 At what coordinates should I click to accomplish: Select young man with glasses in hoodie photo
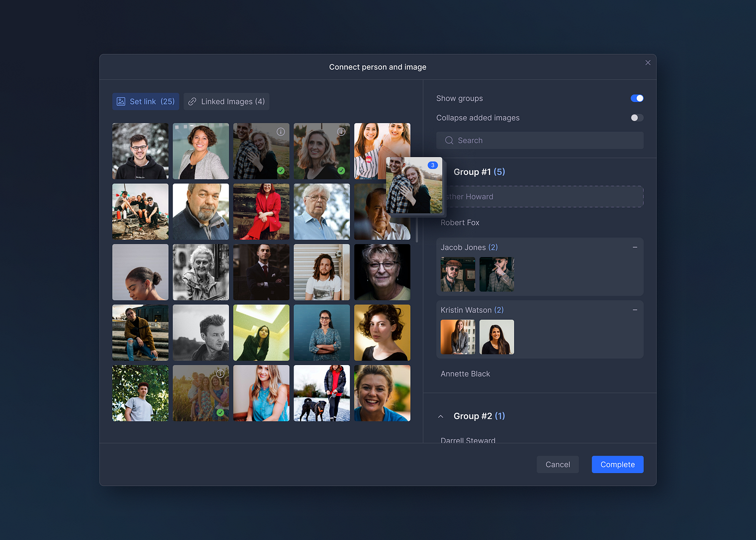[140, 151]
